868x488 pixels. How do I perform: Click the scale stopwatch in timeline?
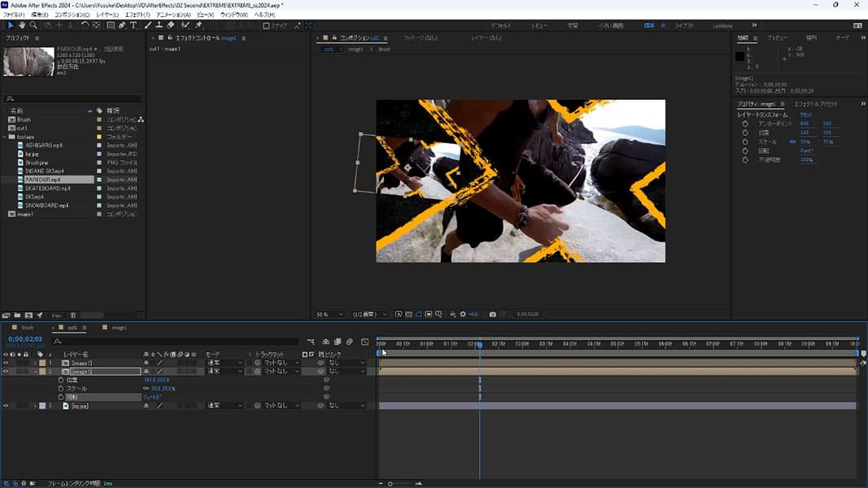pyautogui.click(x=60, y=389)
